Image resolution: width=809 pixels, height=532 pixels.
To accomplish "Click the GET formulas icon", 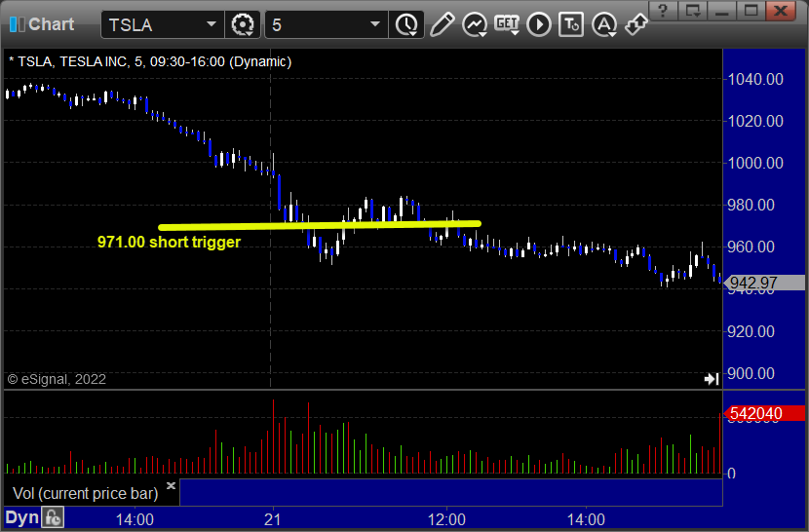I will [x=507, y=24].
